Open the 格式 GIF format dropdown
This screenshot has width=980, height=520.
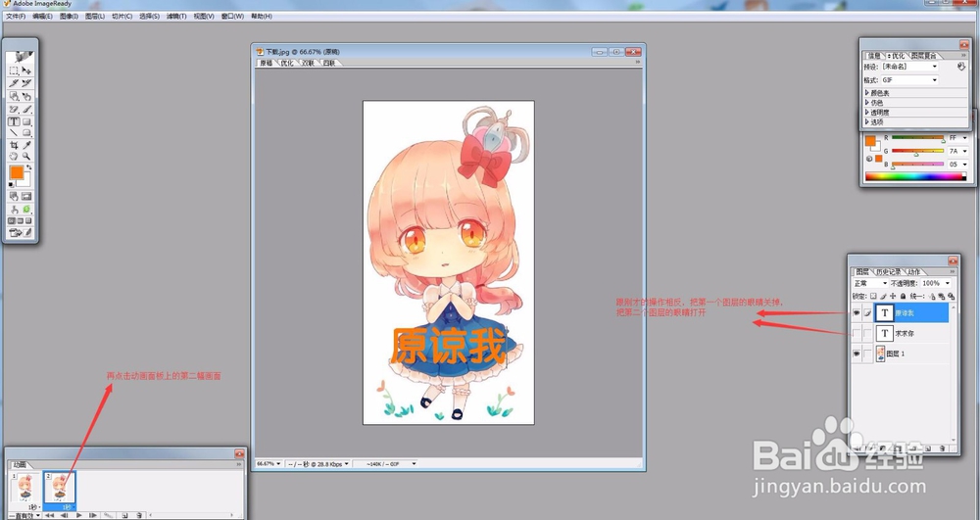pyautogui.click(x=909, y=80)
